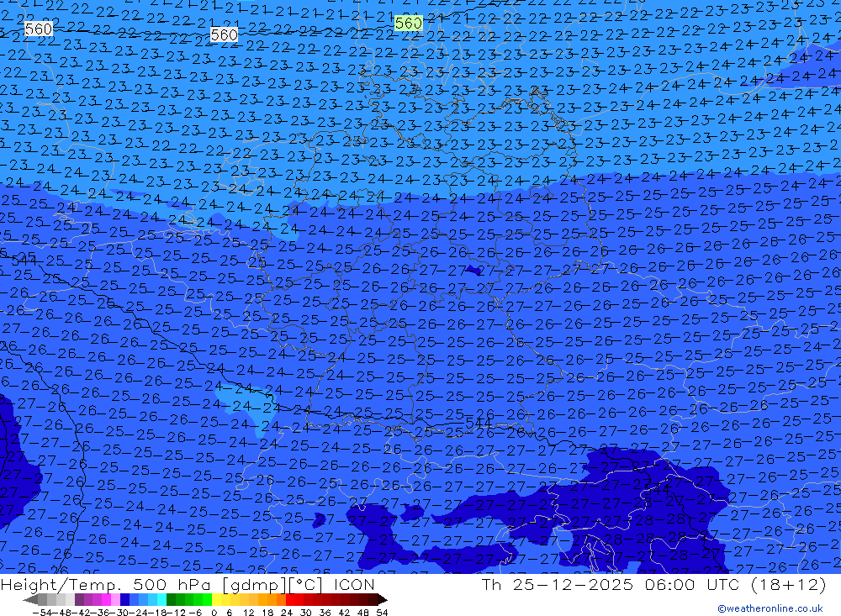Click the right arrow tip of color scale
This screenshot has width=841, height=616.
point(384,600)
